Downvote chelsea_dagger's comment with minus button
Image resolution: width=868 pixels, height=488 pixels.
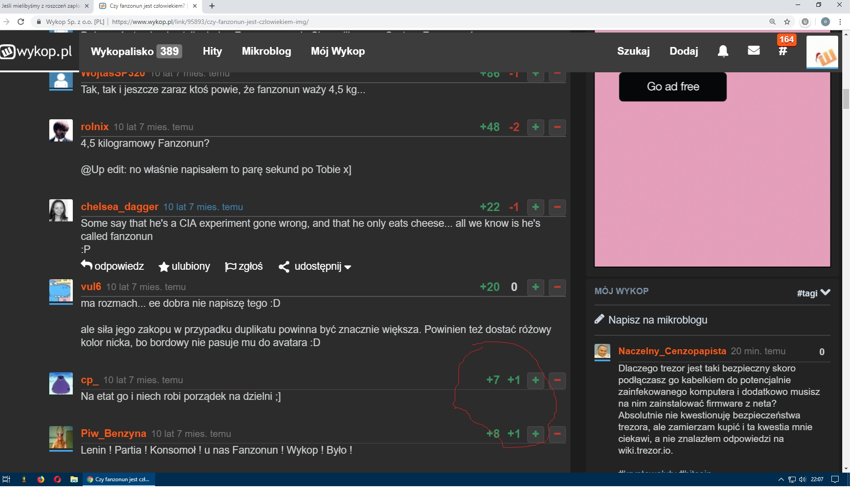[x=557, y=207]
